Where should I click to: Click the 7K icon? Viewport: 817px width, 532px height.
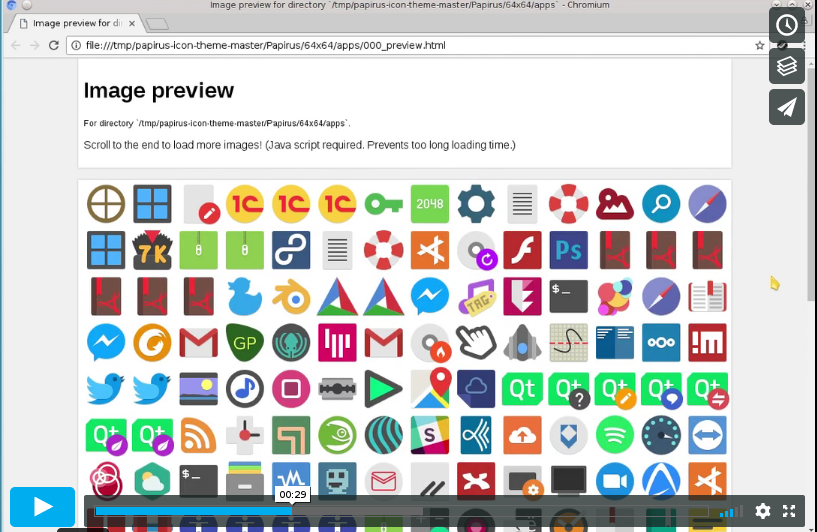pyautogui.click(x=152, y=250)
